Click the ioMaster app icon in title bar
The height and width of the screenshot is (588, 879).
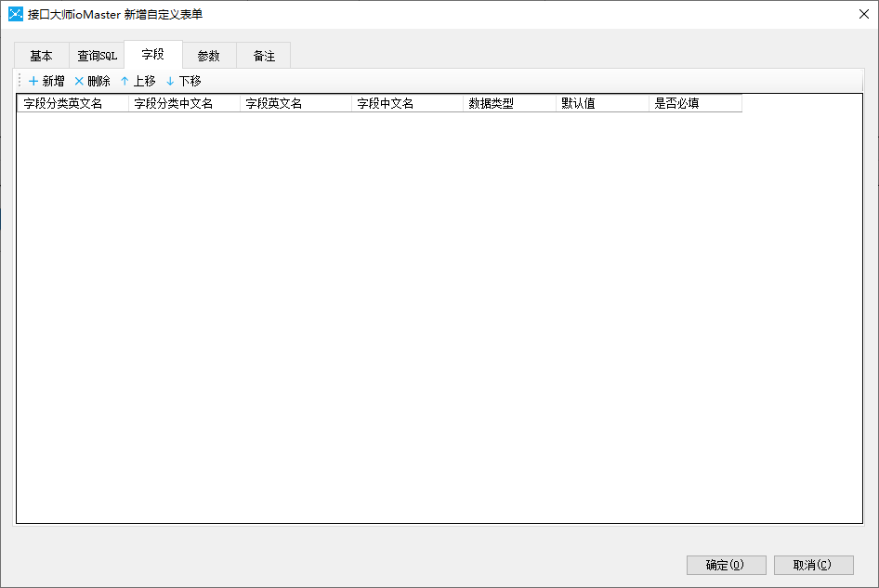[x=16, y=14]
